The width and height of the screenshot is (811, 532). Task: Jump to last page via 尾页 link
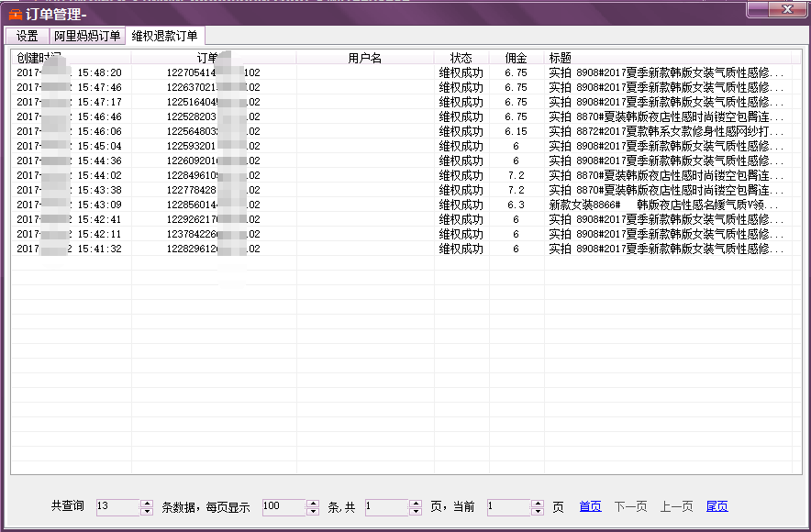click(717, 507)
